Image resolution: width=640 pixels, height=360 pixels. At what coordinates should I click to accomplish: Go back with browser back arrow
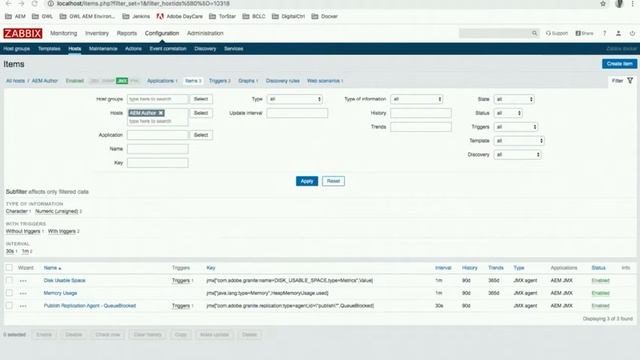pos(8,4)
